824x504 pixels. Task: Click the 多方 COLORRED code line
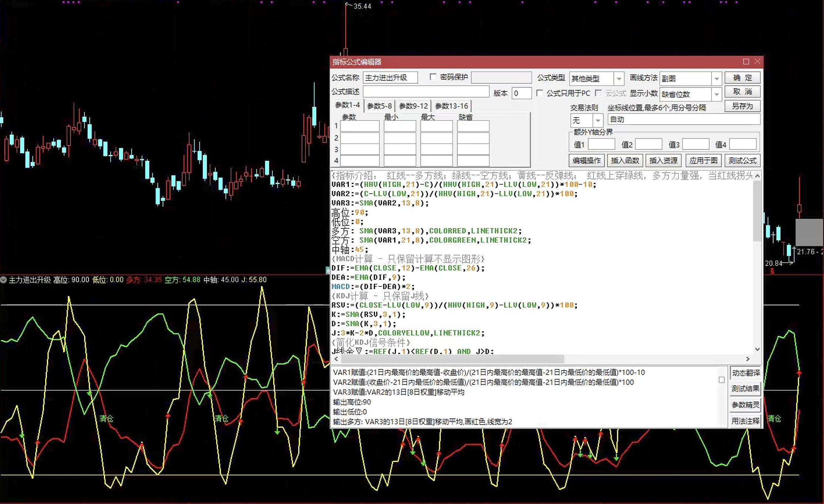426,231
